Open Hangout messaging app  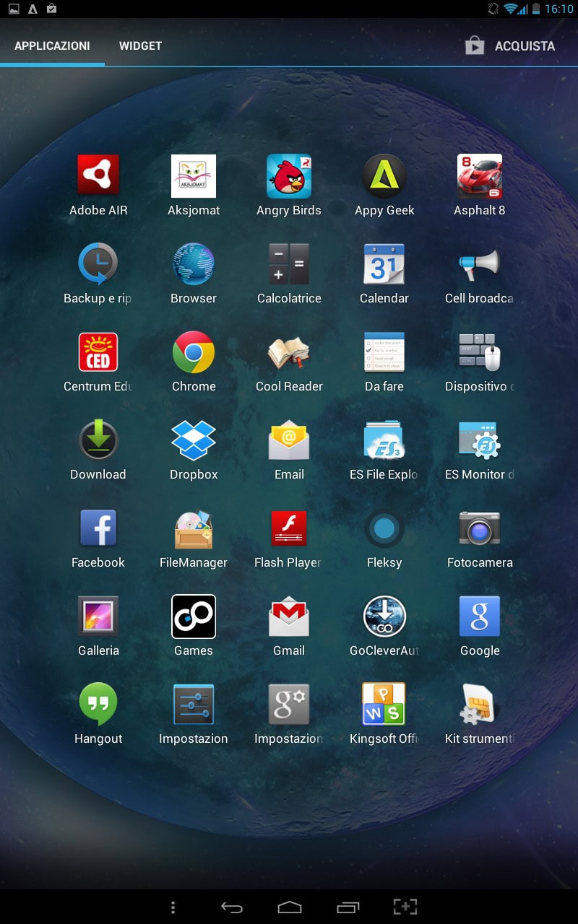[x=98, y=715]
